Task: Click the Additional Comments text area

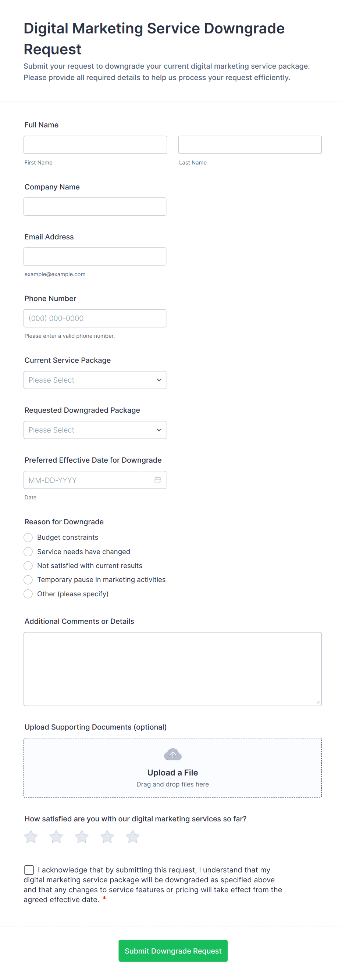Action: point(172,668)
